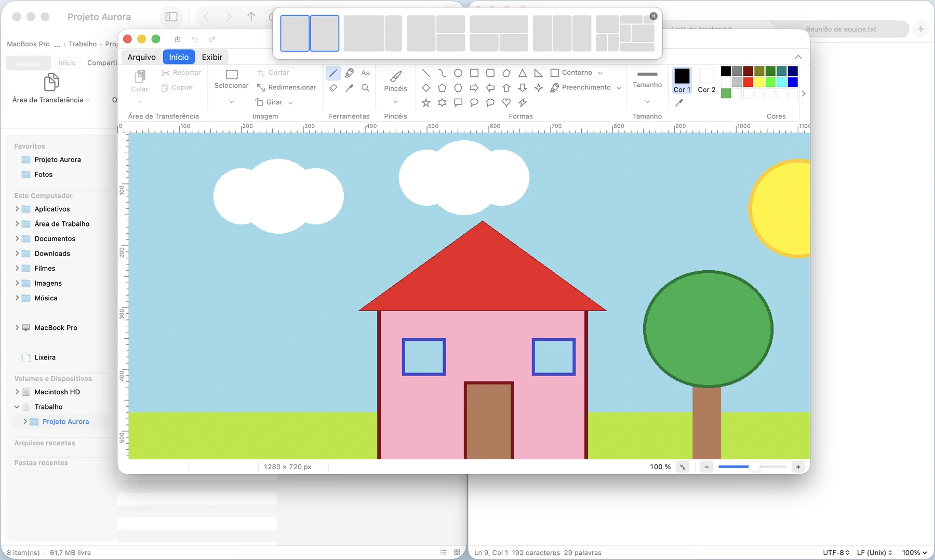This screenshot has width=935, height=560.
Task: Choose the Heart shape
Action: click(506, 103)
